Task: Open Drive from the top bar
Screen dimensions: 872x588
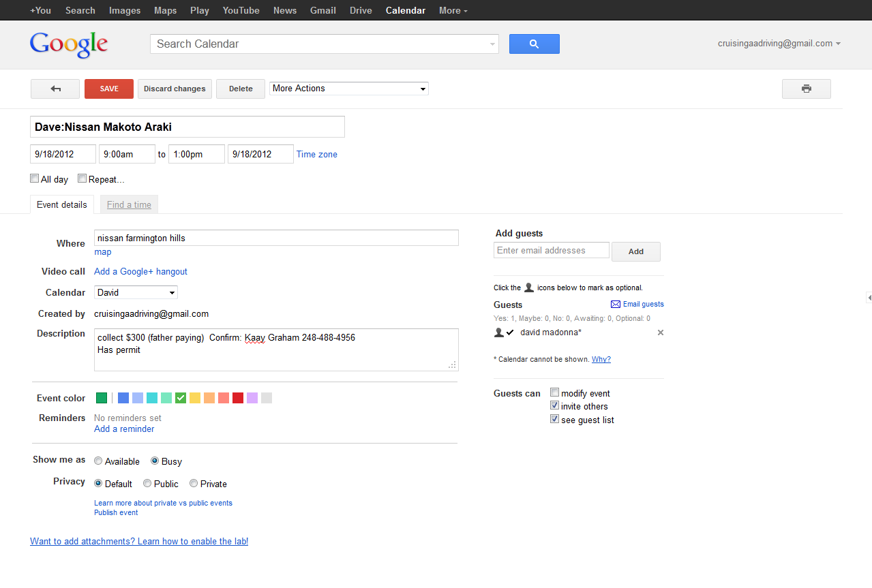Action: coord(361,10)
